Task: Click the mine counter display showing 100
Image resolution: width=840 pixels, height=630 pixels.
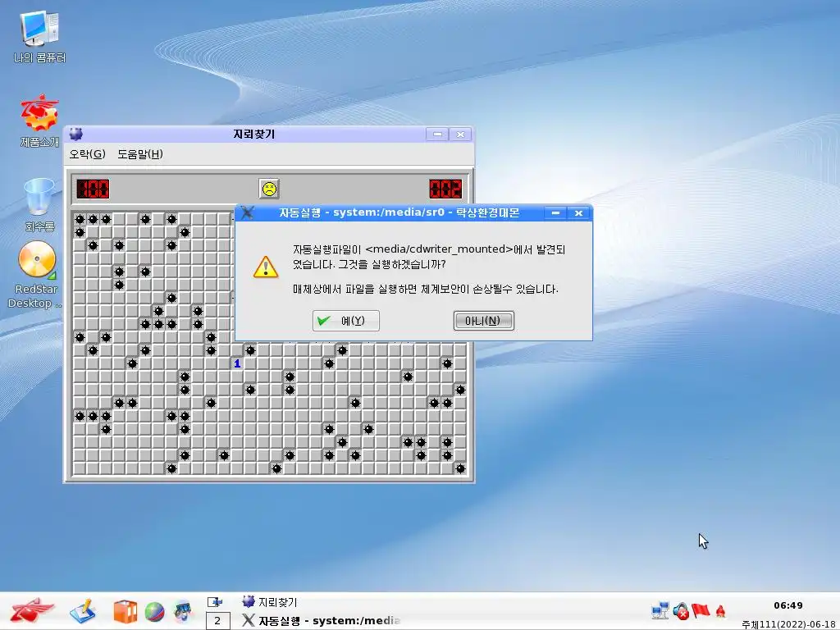Action: click(x=93, y=189)
